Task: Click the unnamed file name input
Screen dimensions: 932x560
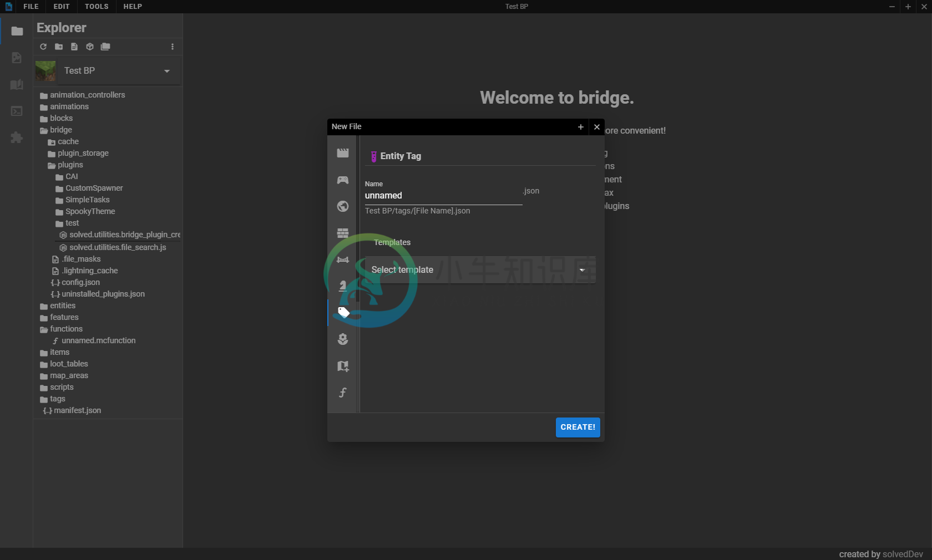Action: [x=443, y=196]
